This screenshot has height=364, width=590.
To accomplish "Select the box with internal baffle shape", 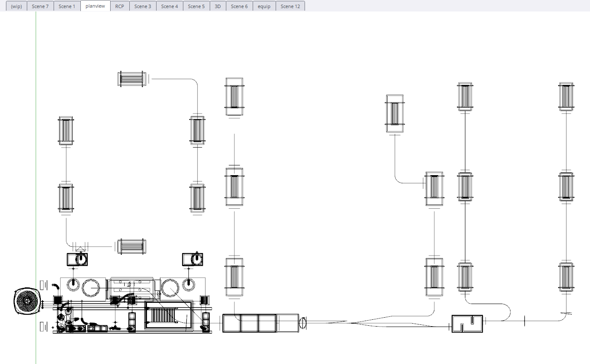I will pos(467,324).
